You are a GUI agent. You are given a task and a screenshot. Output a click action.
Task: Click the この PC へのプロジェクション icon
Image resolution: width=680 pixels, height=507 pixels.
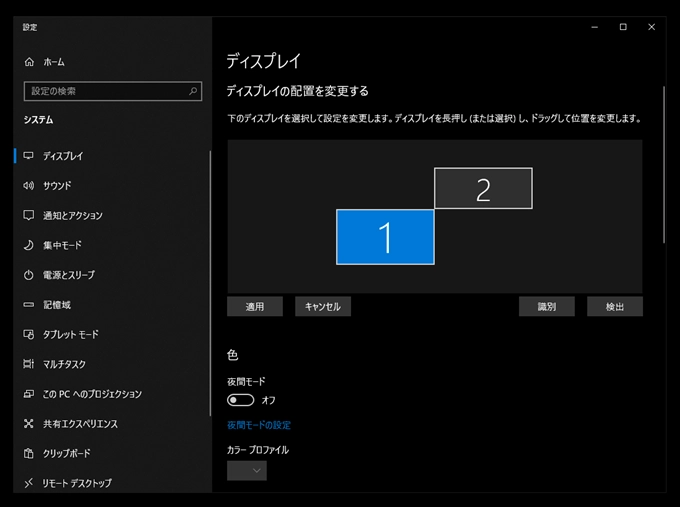point(29,394)
